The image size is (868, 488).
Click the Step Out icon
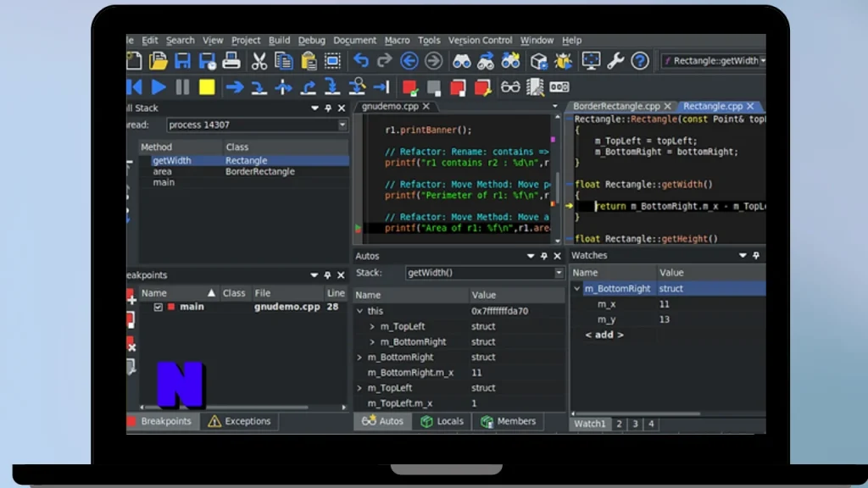308,87
